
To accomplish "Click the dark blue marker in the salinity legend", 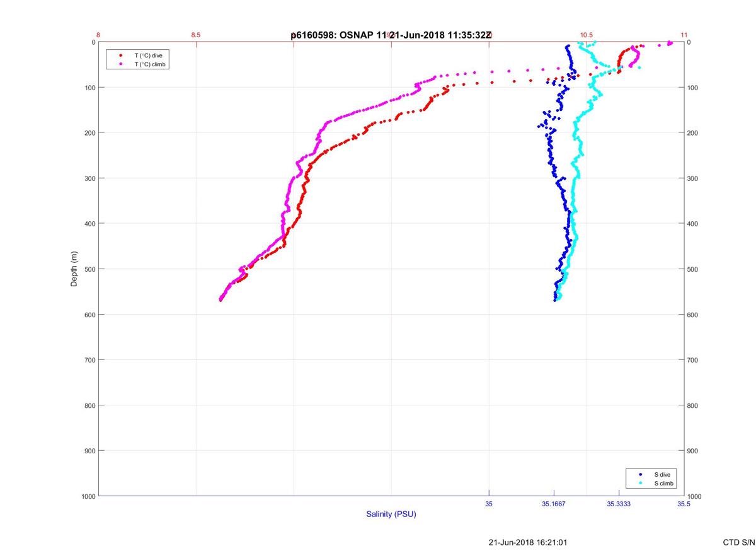I will point(640,474).
